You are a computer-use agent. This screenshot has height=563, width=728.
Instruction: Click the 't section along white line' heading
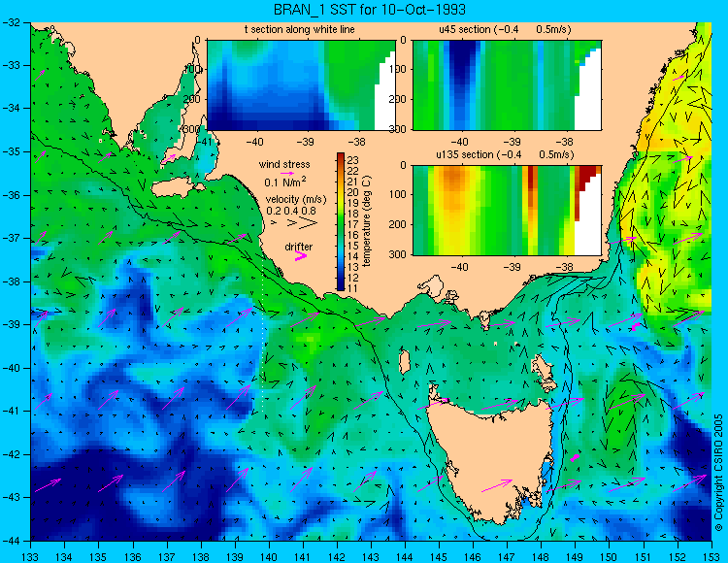coord(300,29)
